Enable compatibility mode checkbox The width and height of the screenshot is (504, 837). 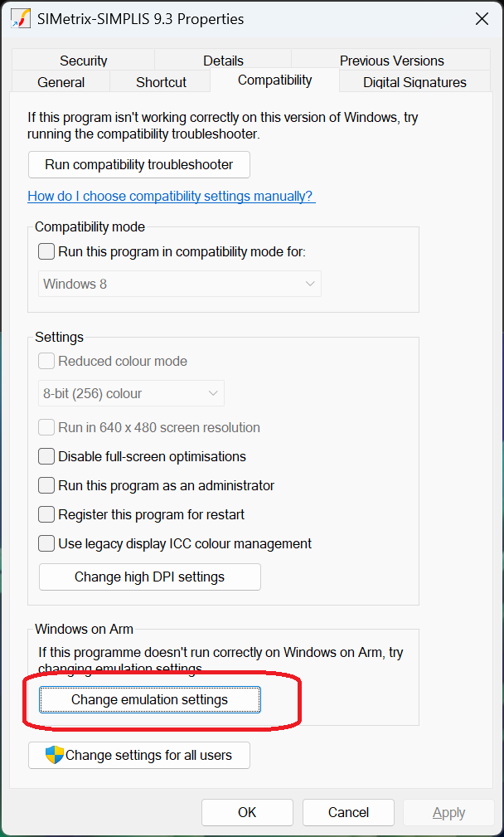[47, 251]
